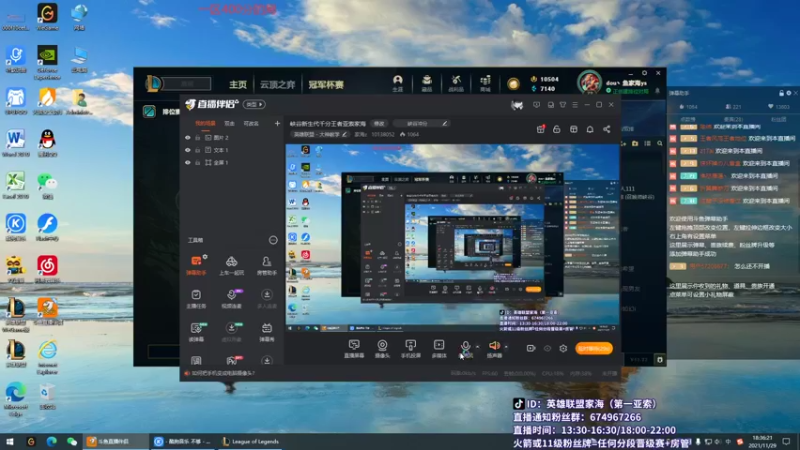Open the 直播屏幕 screen capture source
The width and height of the screenshot is (800, 450).
point(354,349)
